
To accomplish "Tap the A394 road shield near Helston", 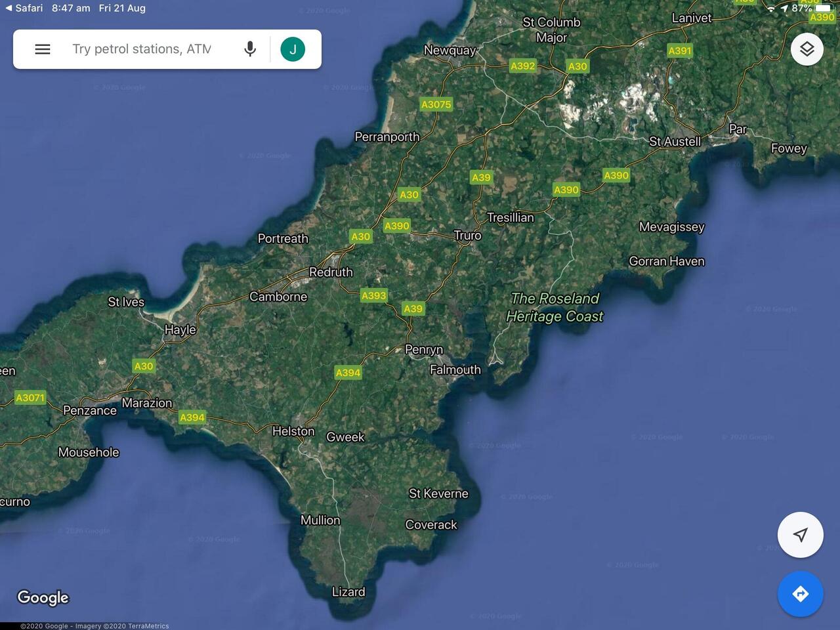I will pos(348,373).
